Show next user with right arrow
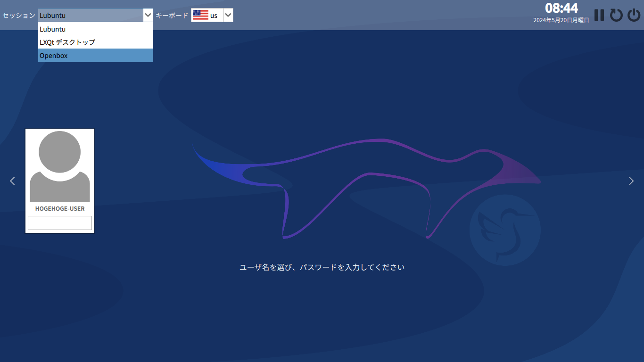This screenshot has height=362, width=644. (x=631, y=181)
